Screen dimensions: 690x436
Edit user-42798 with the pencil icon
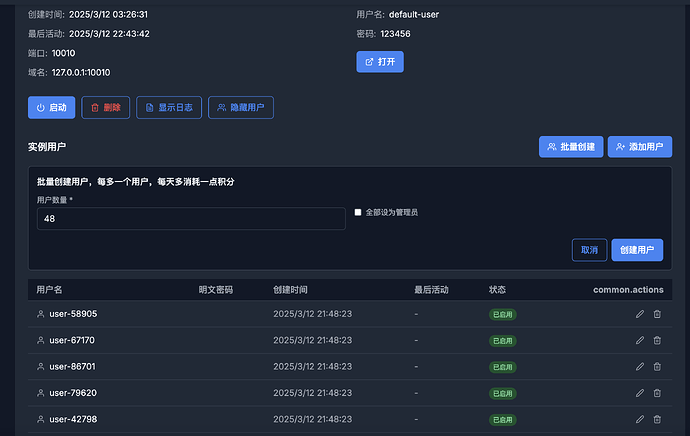point(640,419)
